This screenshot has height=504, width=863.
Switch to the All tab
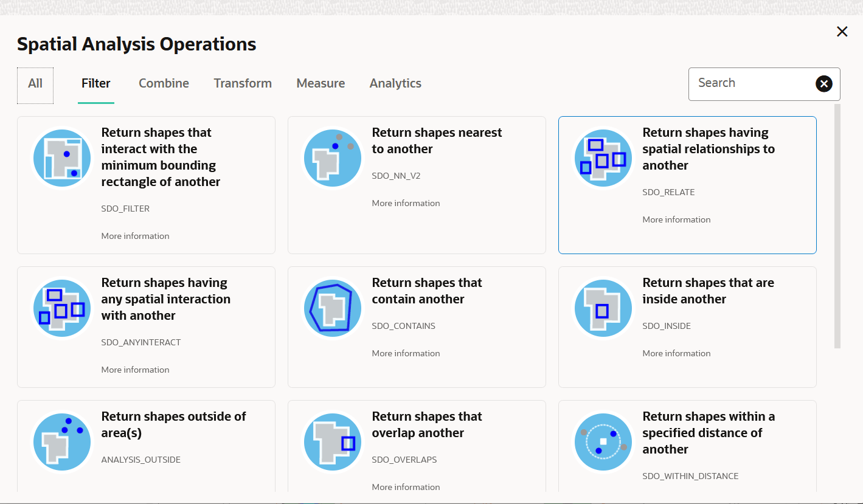click(35, 83)
